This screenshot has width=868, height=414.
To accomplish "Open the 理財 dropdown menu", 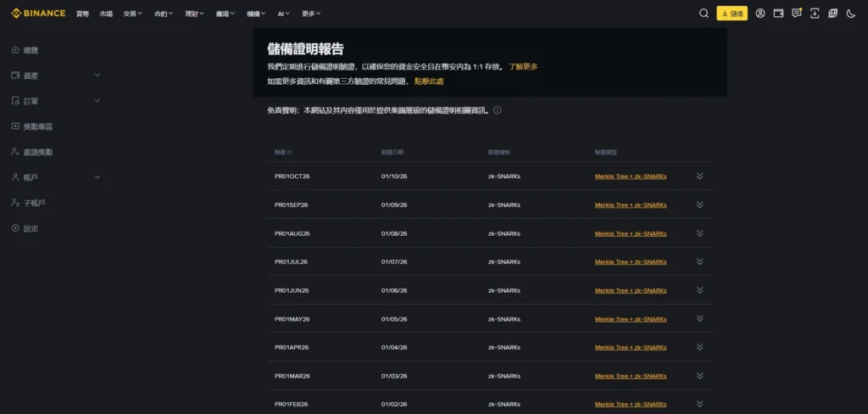I will (195, 14).
